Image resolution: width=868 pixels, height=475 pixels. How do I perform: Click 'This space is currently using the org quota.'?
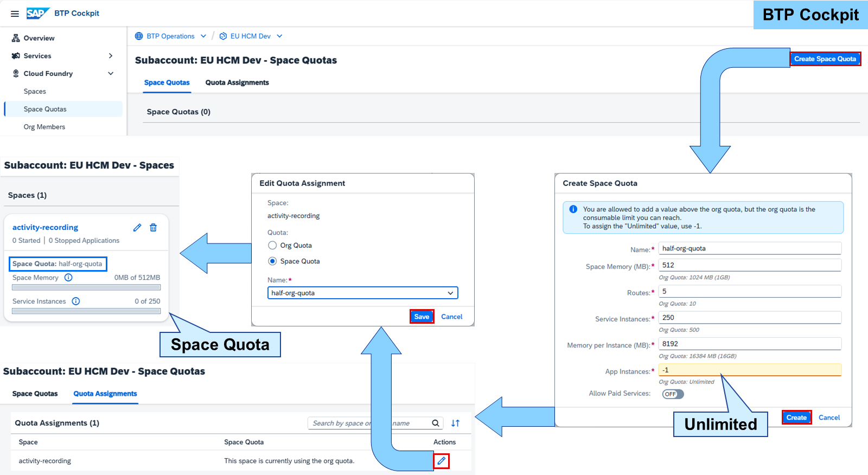pyautogui.click(x=289, y=461)
